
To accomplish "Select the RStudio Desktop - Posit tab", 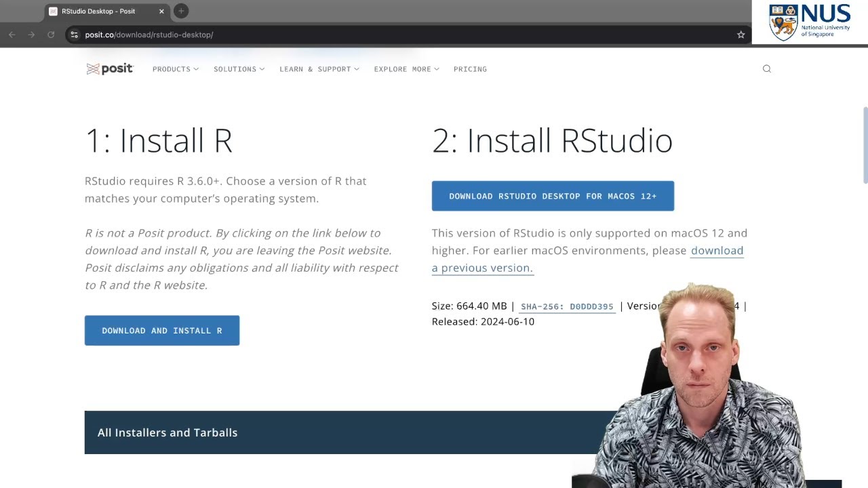I will point(107,12).
